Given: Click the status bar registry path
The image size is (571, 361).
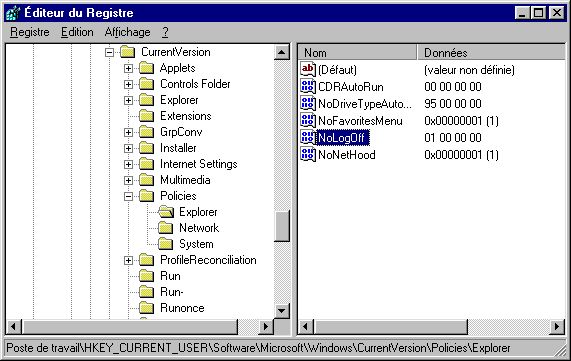Looking at the screenshot, I should coord(259,348).
